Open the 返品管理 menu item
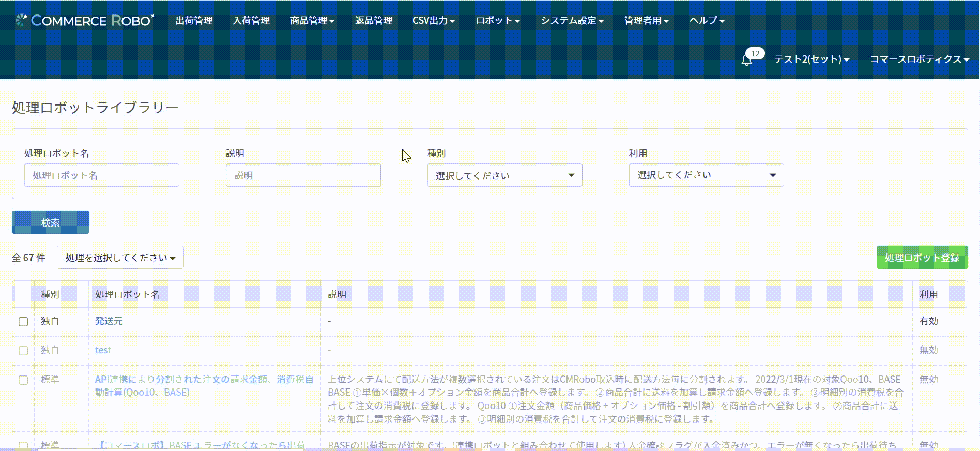The image size is (980, 451). 374,20
